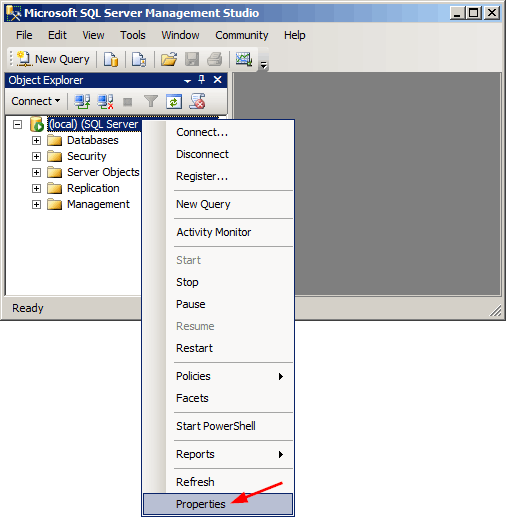506x517 pixels.
Task: Click the Open File folder icon
Action: 169,59
